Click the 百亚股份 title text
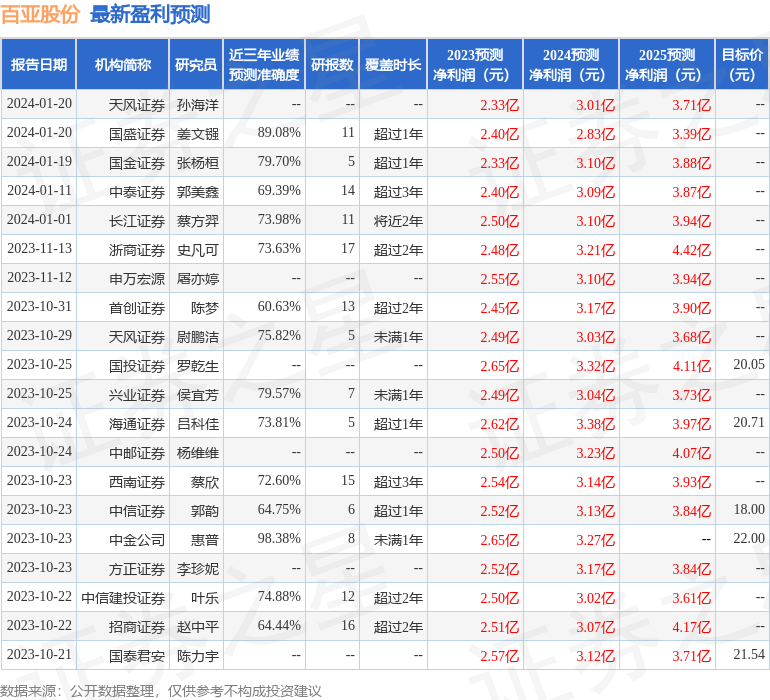This screenshot has height=700, width=770. [x=40, y=14]
